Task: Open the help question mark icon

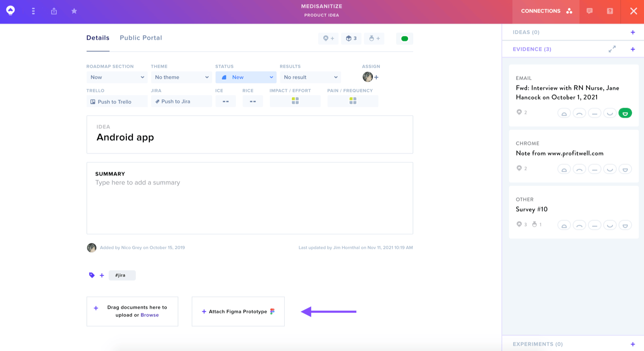Action: click(x=610, y=11)
